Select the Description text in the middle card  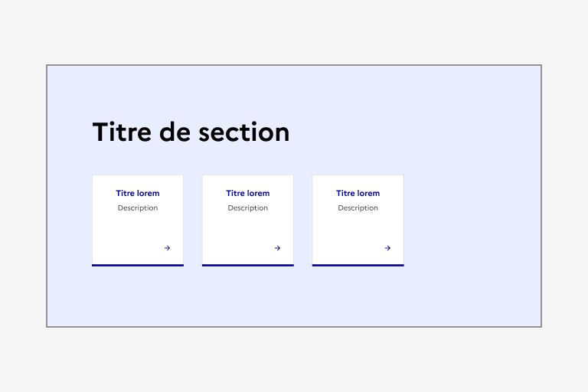(248, 208)
